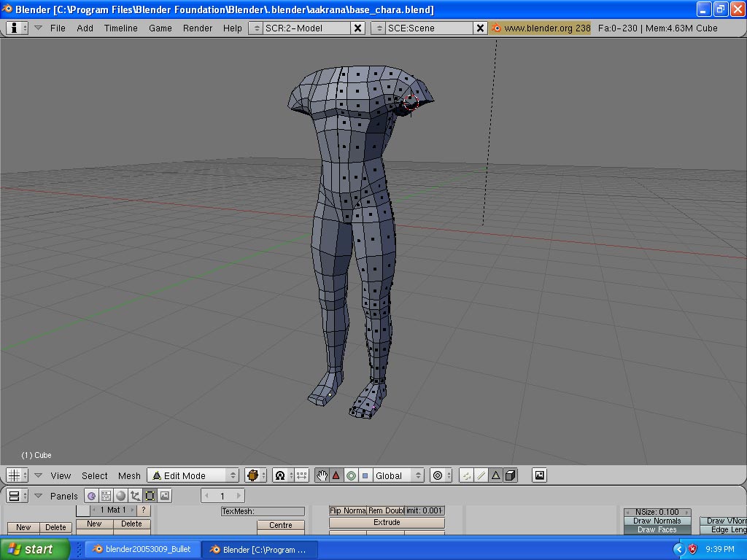Image resolution: width=747 pixels, height=560 pixels.
Task: Open the SCR:2-Model screen selector arrows
Action: 256,28
